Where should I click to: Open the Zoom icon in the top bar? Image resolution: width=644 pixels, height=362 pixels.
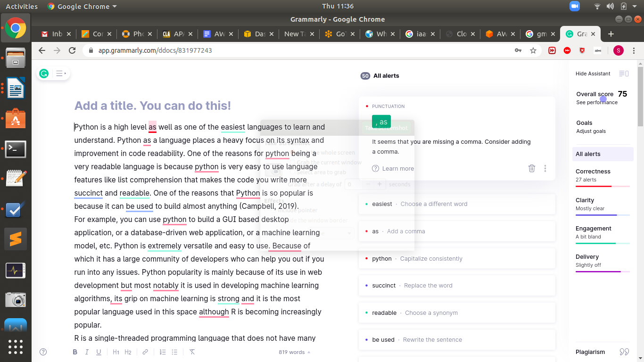click(574, 6)
